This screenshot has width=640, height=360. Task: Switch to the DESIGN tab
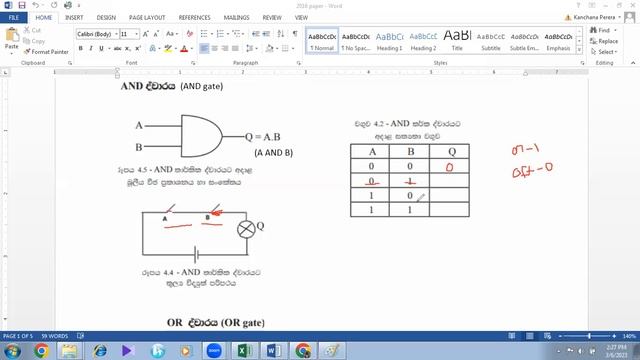tap(106, 18)
